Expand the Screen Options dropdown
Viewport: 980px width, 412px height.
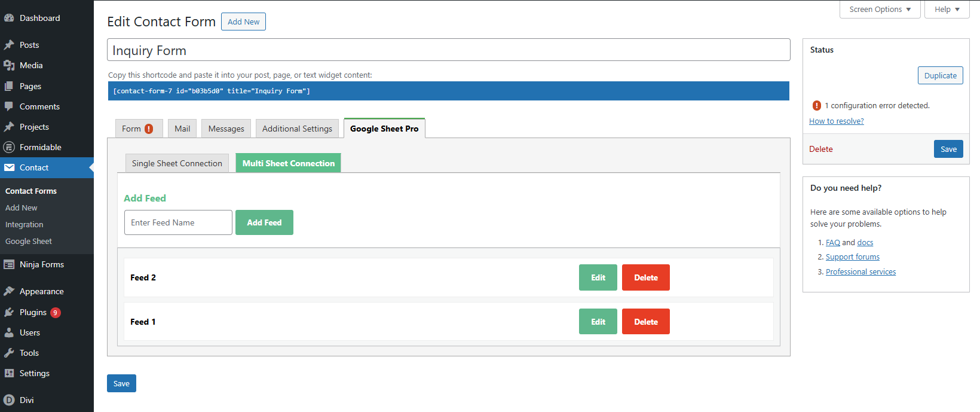pos(880,10)
